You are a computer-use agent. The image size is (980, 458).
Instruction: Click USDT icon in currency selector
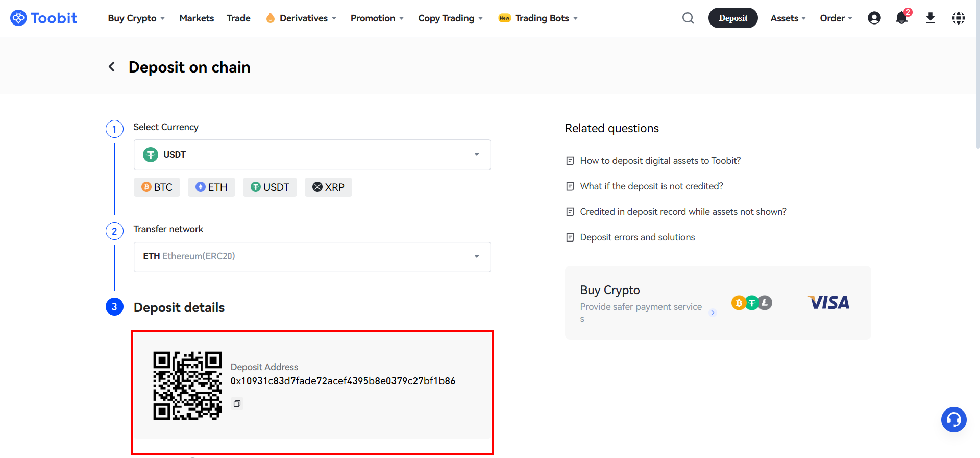tap(151, 155)
